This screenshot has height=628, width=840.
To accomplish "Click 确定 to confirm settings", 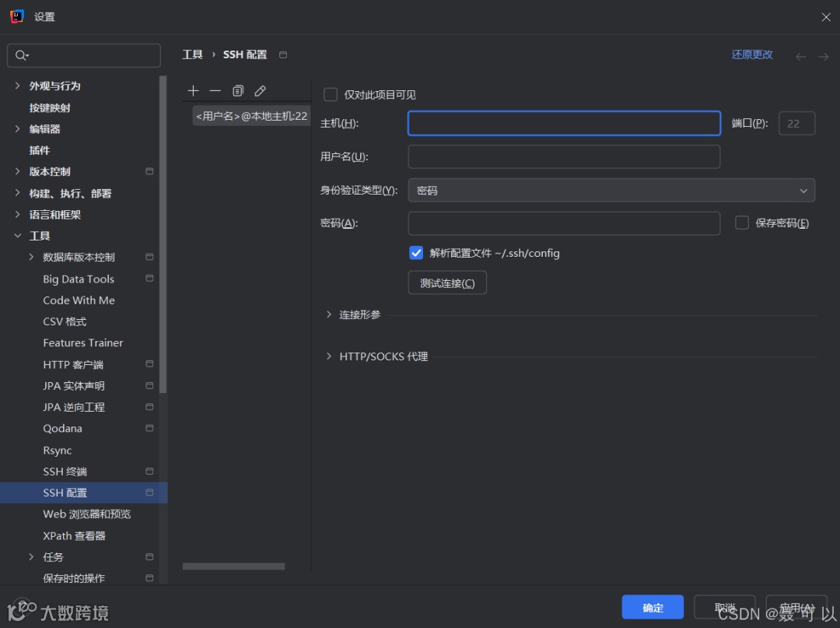I will click(653, 607).
